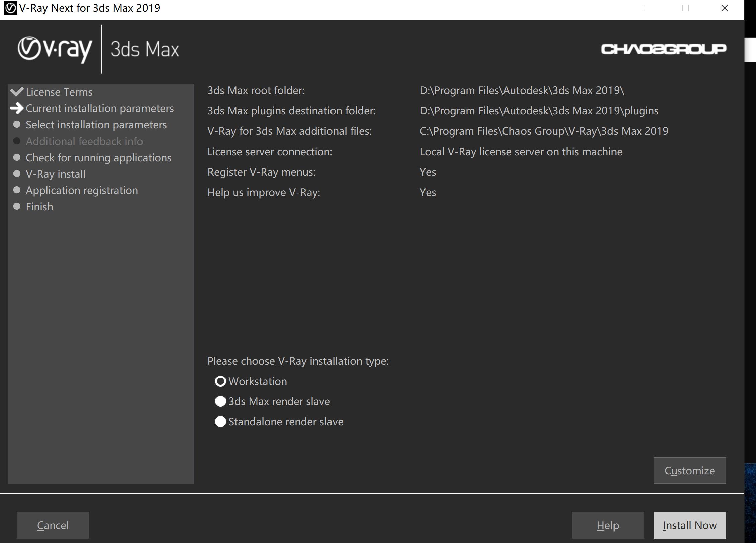Select the License Terms step icon
The height and width of the screenshot is (543, 756).
click(16, 91)
